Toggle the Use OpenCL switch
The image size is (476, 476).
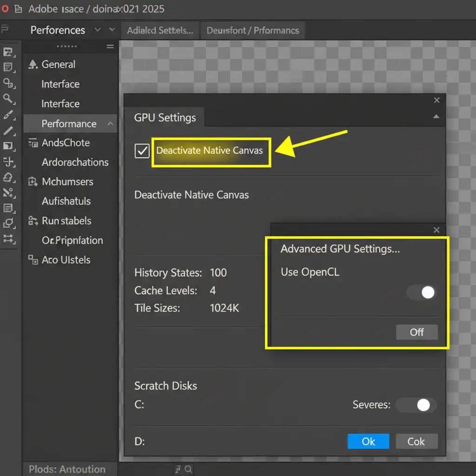[422, 292]
